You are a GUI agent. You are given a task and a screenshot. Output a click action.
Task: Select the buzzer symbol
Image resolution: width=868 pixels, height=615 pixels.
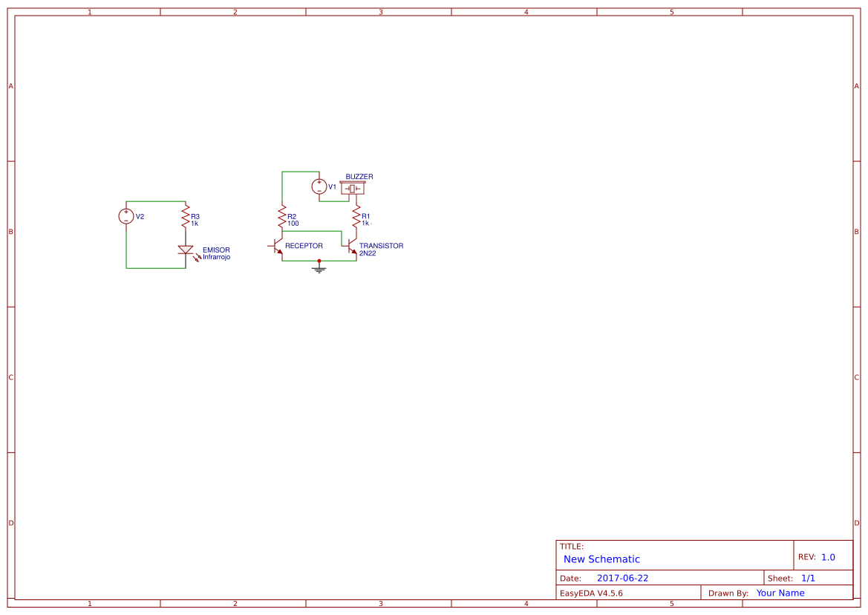[353, 188]
